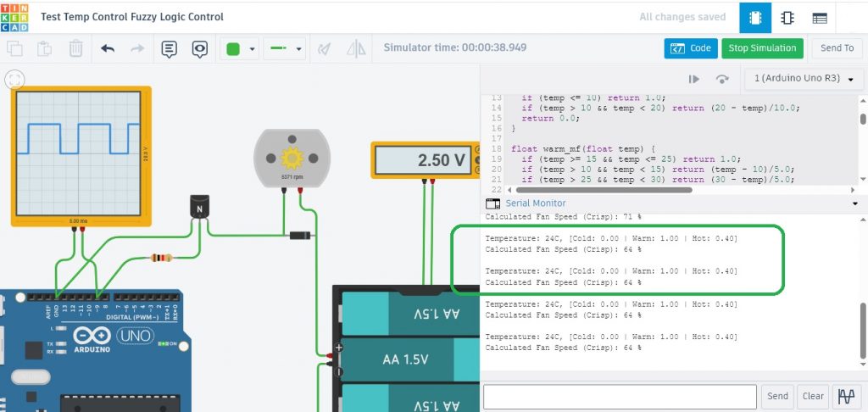Open the wire type dropdown
The width and height of the screenshot is (868, 412).
(284, 48)
